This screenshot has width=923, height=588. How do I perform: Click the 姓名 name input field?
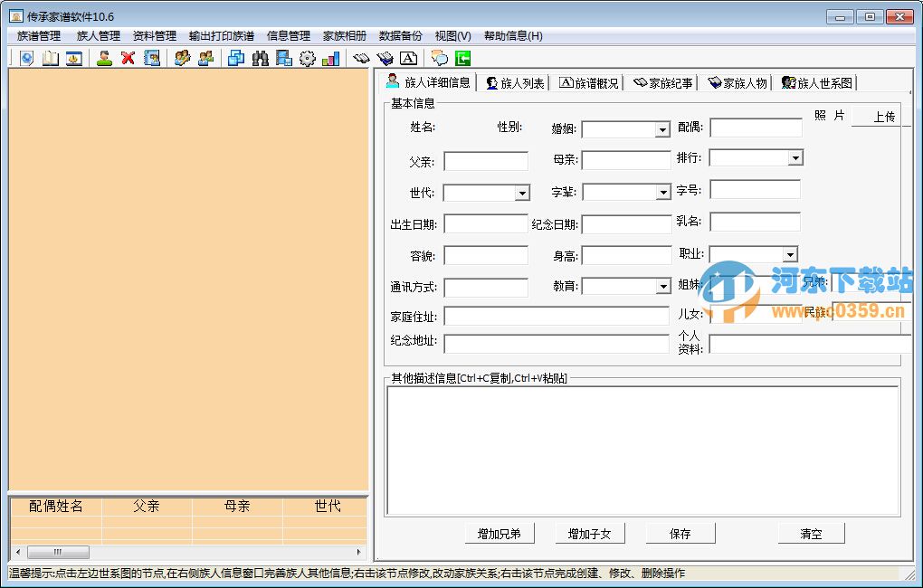[x=486, y=128]
